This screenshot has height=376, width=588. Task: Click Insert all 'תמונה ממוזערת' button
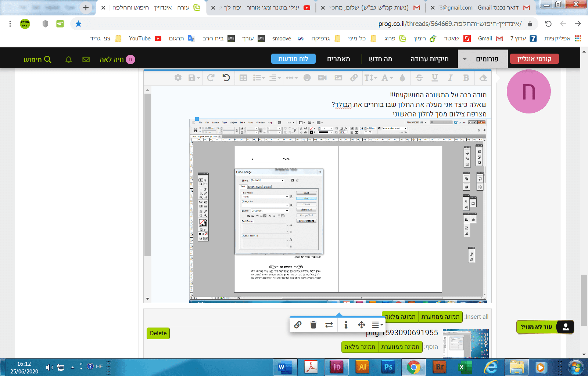(x=440, y=317)
